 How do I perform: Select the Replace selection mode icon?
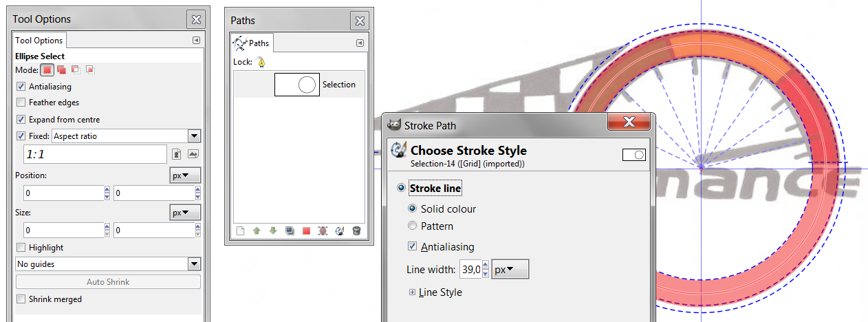[47, 69]
